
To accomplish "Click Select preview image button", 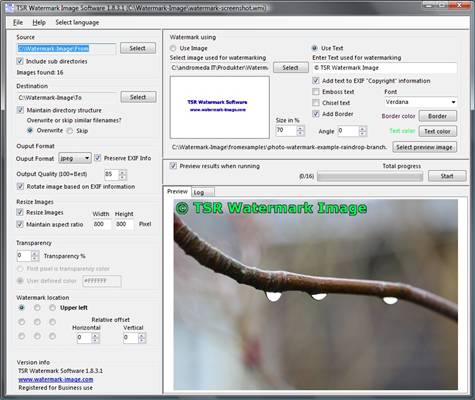I will (x=424, y=147).
